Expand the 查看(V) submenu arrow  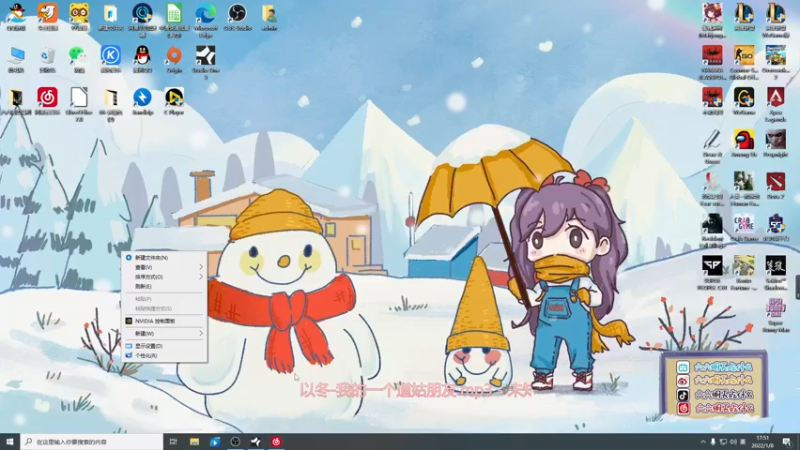(x=201, y=267)
